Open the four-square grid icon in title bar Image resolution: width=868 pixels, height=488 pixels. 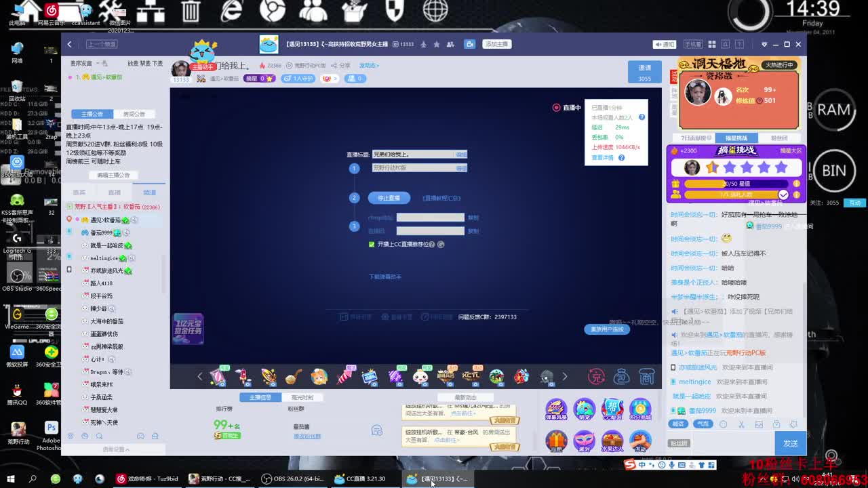point(711,44)
